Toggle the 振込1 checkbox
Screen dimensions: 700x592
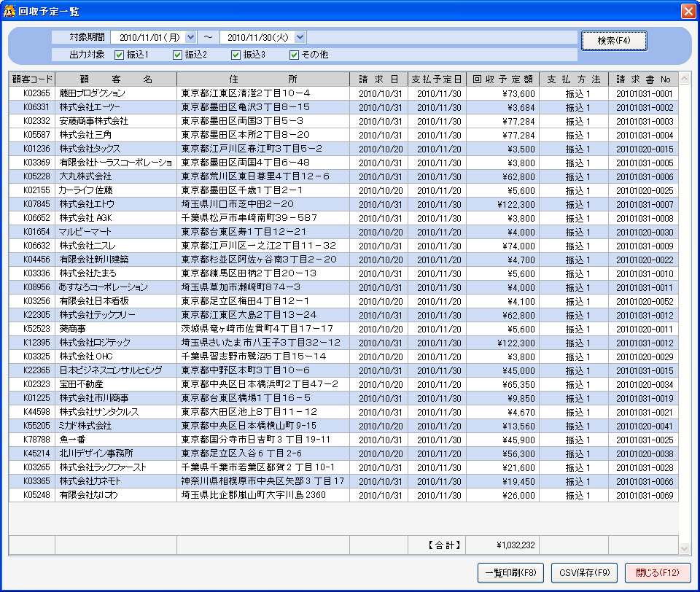119,55
